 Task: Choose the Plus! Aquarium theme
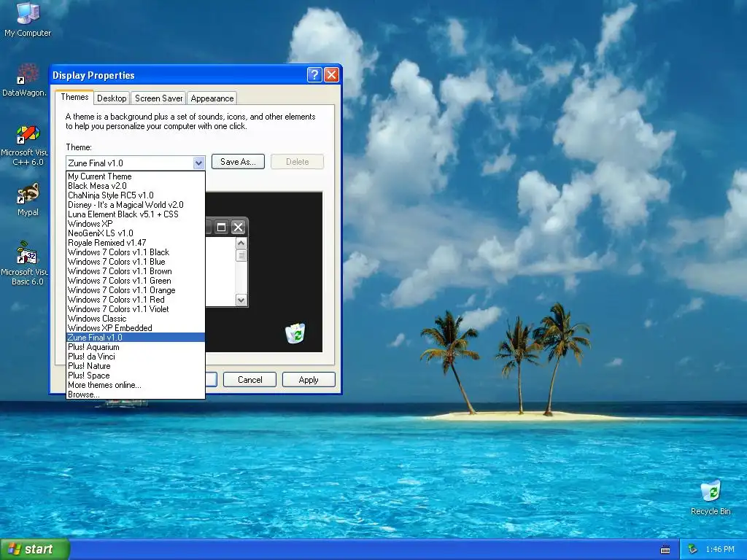click(x=136, y=347)
